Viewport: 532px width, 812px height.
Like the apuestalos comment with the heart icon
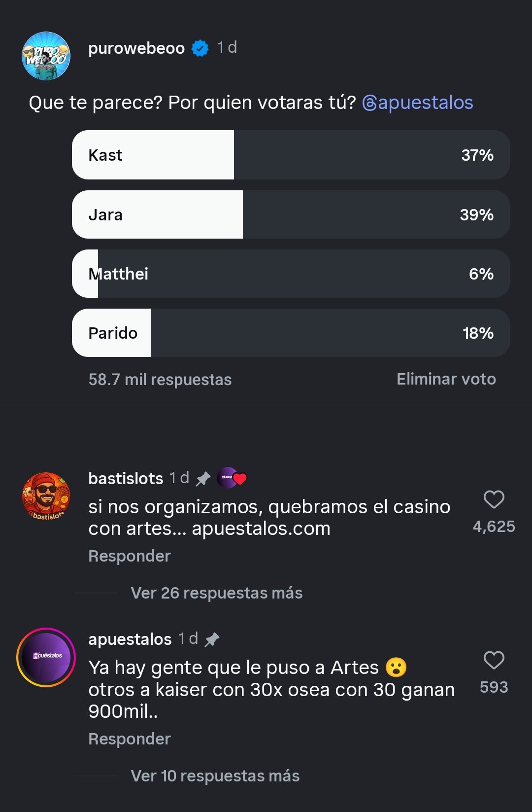pos(494,660)
